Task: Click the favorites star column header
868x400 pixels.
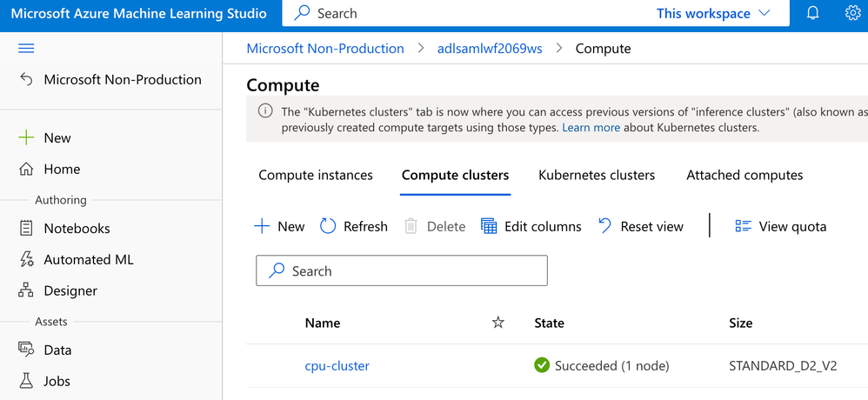Action: coord(498,323)
